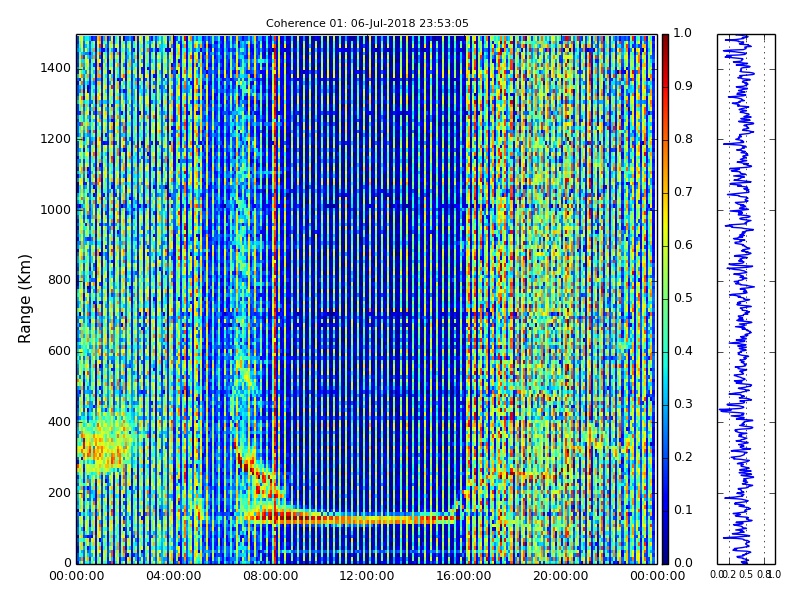Click the colorbar label 0.3
The image size is (800, 600).
(x=683, y=404)
